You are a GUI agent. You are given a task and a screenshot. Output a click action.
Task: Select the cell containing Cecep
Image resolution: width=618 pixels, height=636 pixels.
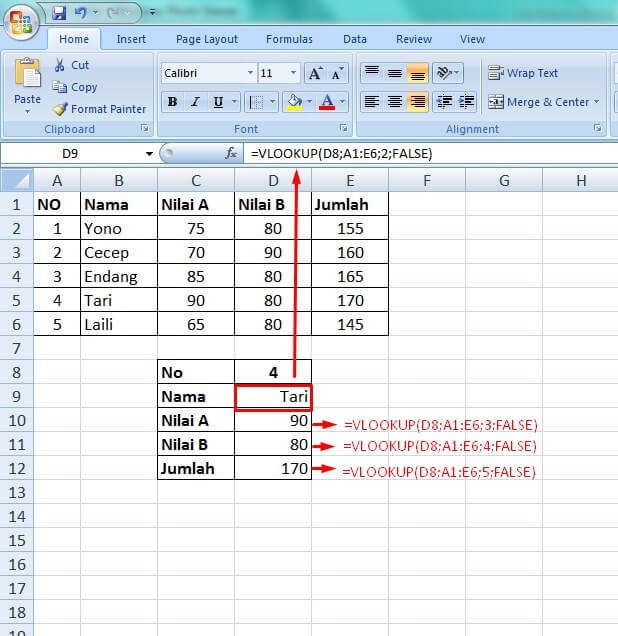(x=119, y=252)
